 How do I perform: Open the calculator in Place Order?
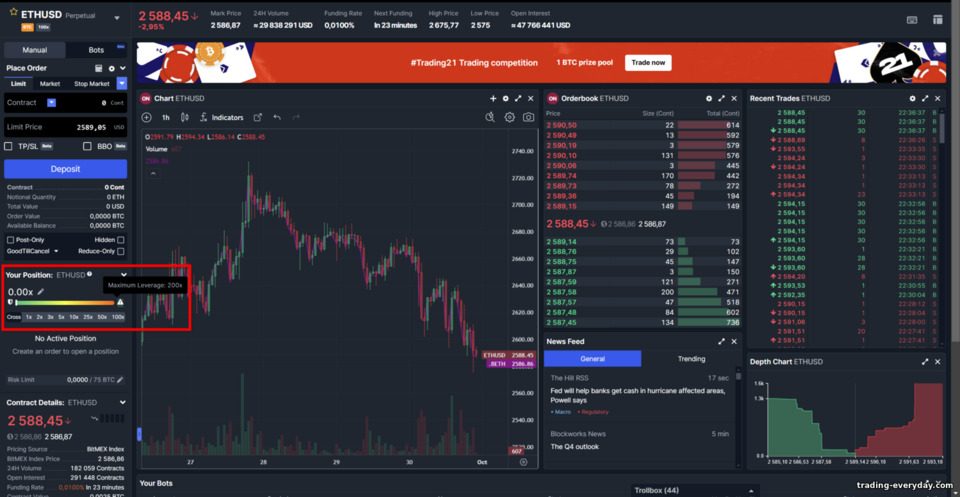click(99, 69)
